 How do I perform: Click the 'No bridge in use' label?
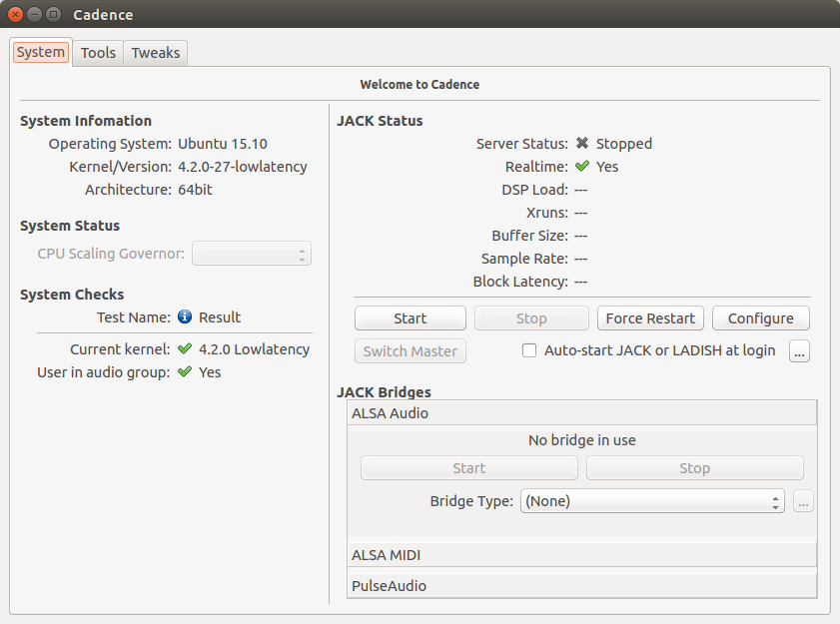click(581, 440)
